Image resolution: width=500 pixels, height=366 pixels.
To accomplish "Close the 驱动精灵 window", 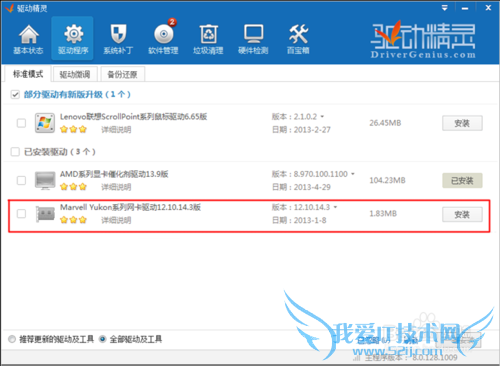I will point(488,8).
